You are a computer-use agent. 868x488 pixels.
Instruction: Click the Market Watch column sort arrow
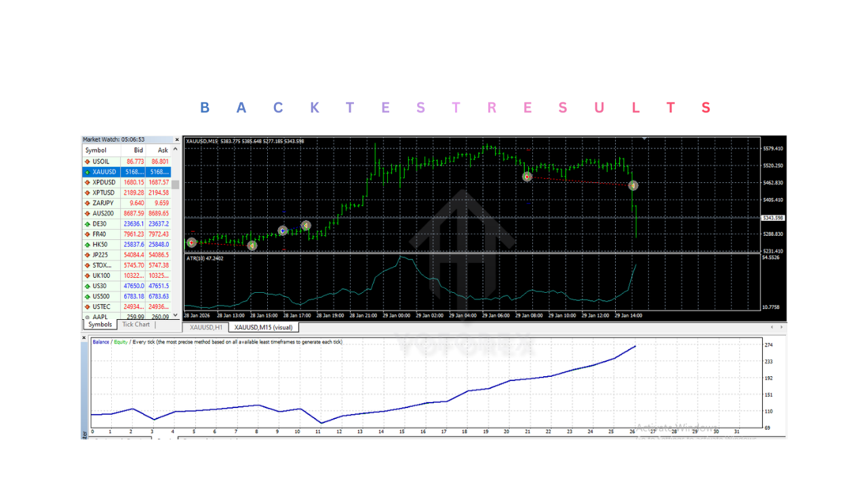tap(175, 150)
